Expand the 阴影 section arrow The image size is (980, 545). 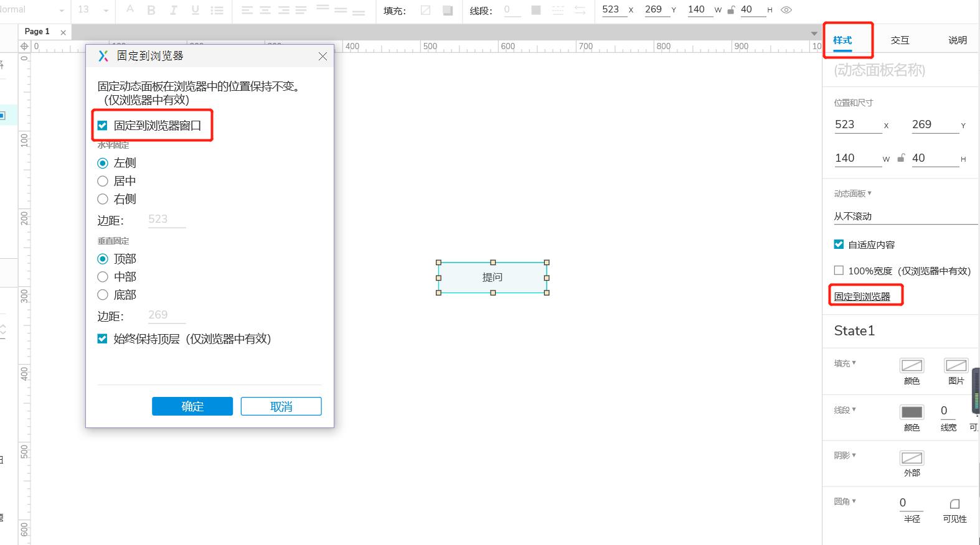[854, 455]
